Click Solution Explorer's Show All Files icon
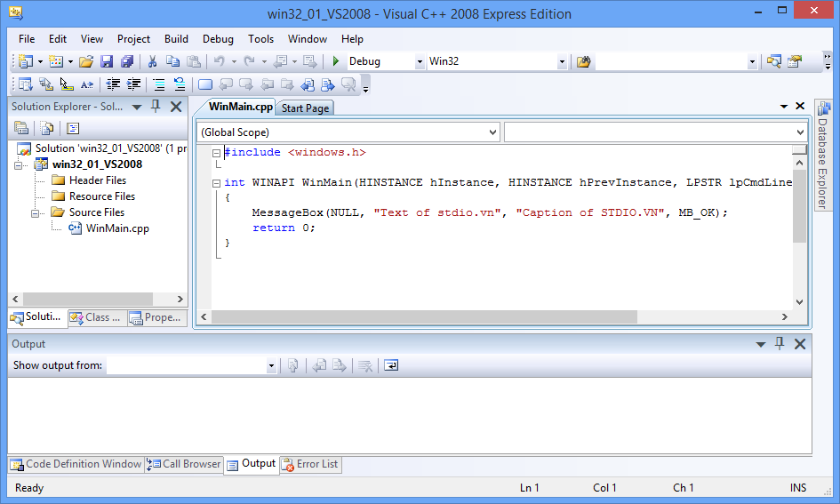840x504 pixels. 47,128
